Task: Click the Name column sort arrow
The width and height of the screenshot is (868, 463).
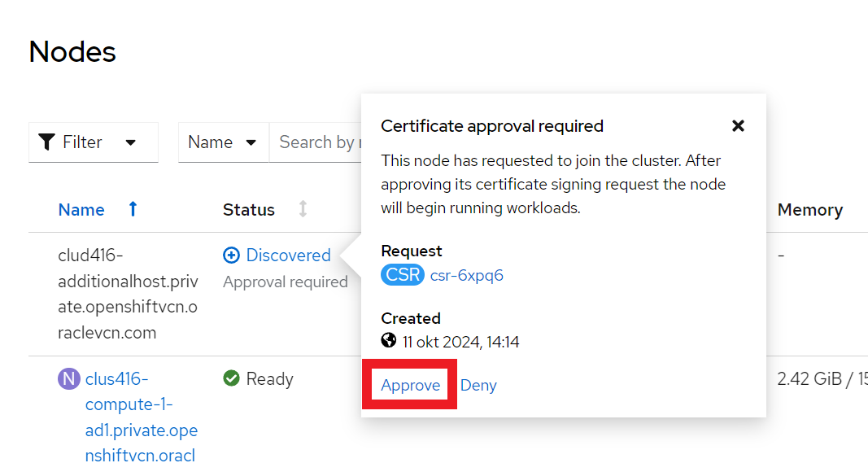Action: coord(133,209)
